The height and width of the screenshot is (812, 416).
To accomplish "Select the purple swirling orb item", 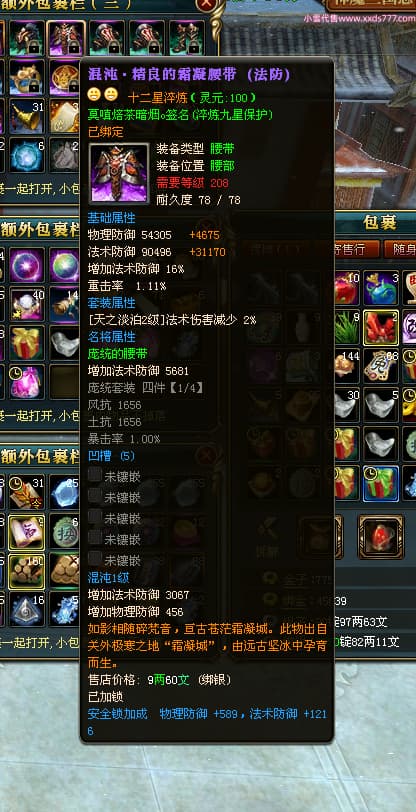I will [26, 265].
